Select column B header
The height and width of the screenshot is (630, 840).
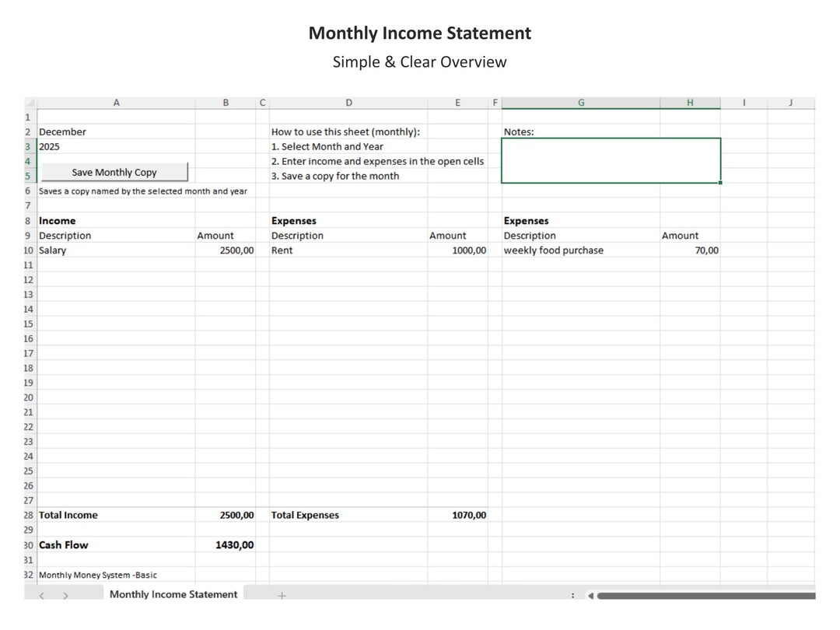pos(226,103)
